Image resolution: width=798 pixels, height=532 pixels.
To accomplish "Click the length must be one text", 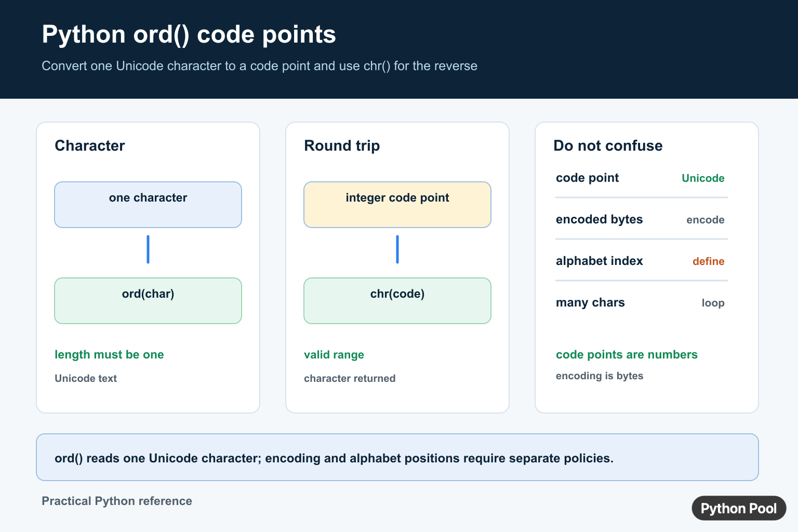I will (x=109, y=355).
